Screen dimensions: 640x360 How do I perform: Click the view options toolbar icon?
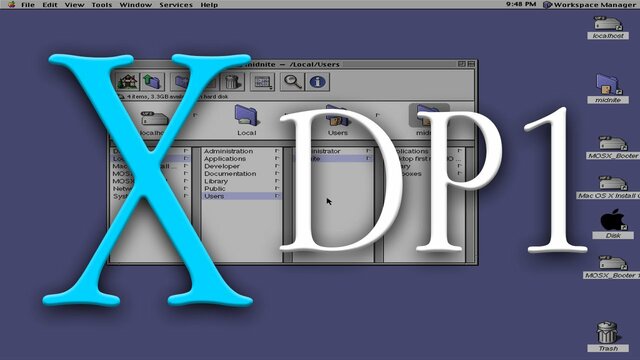(x=262, y=82)
